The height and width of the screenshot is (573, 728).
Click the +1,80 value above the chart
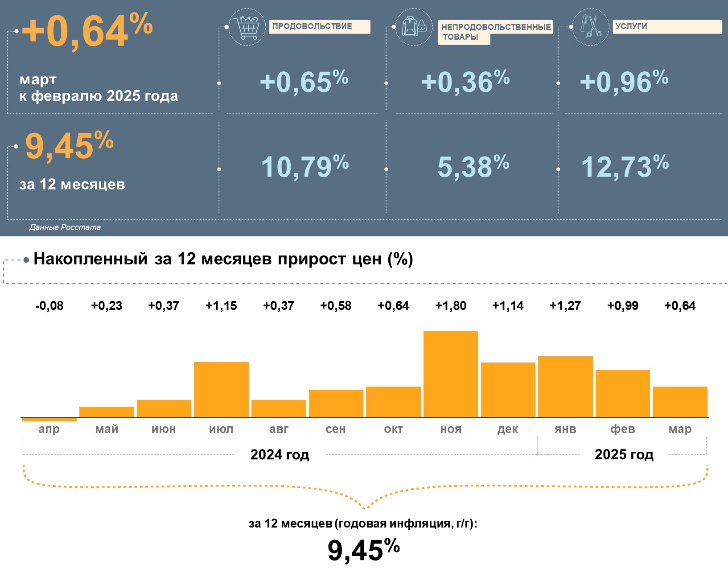(450, 306)
